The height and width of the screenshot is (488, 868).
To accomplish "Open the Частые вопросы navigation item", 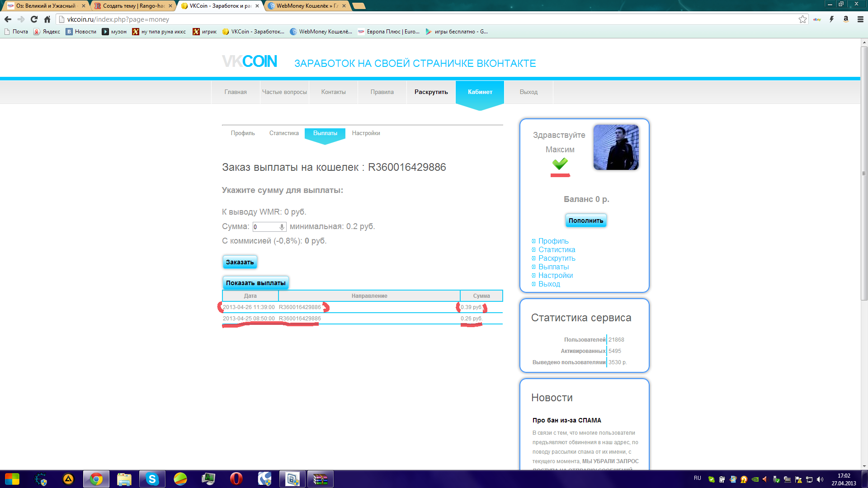I will [x=284, y=92].
